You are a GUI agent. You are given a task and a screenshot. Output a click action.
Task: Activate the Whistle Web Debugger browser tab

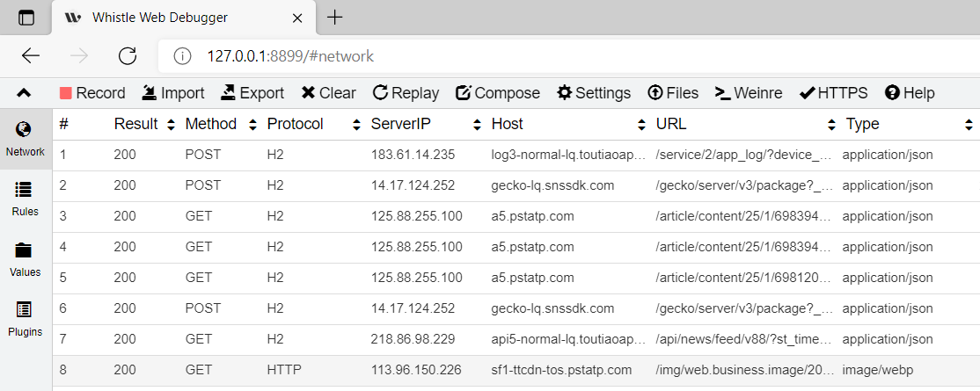click(x=185, y=18)
